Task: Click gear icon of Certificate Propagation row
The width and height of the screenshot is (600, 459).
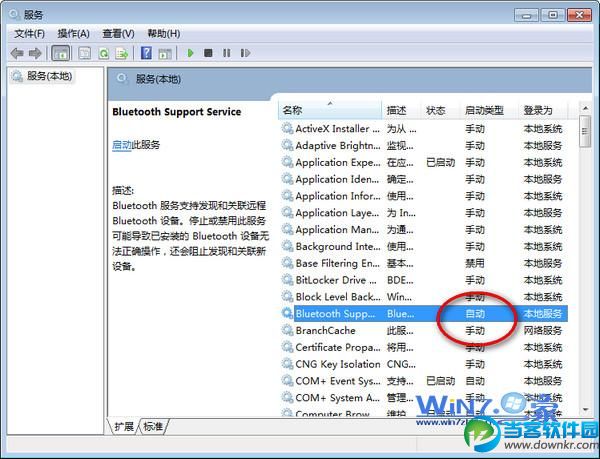Action: (287, 347)
